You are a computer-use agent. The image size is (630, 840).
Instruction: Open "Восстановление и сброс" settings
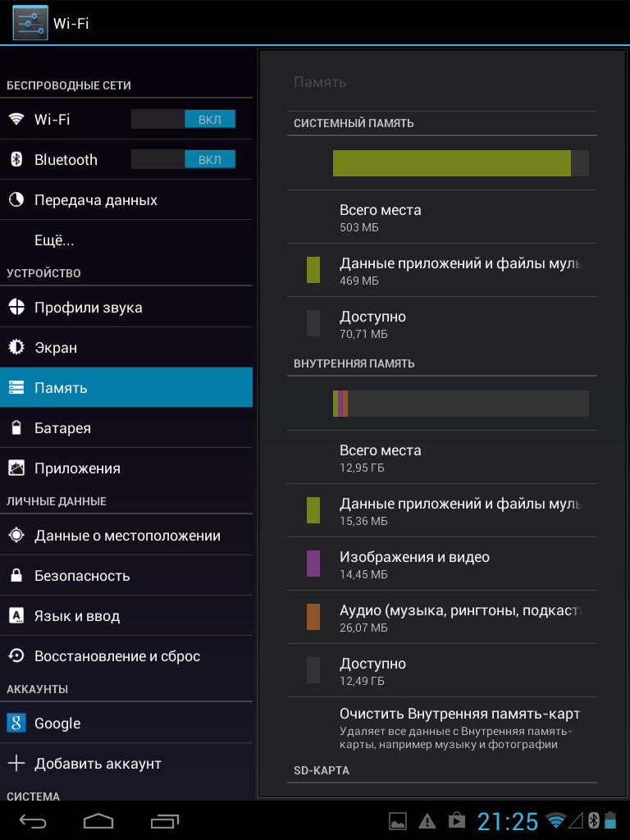pyautogui.click(x=117, y=656)
